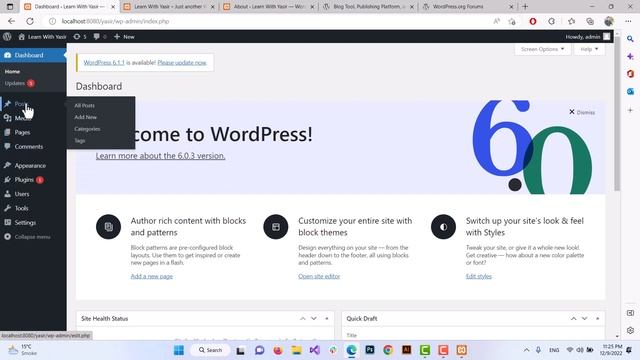
Task: Open the browser favorites star icon
Action: [x=571, y=21]
